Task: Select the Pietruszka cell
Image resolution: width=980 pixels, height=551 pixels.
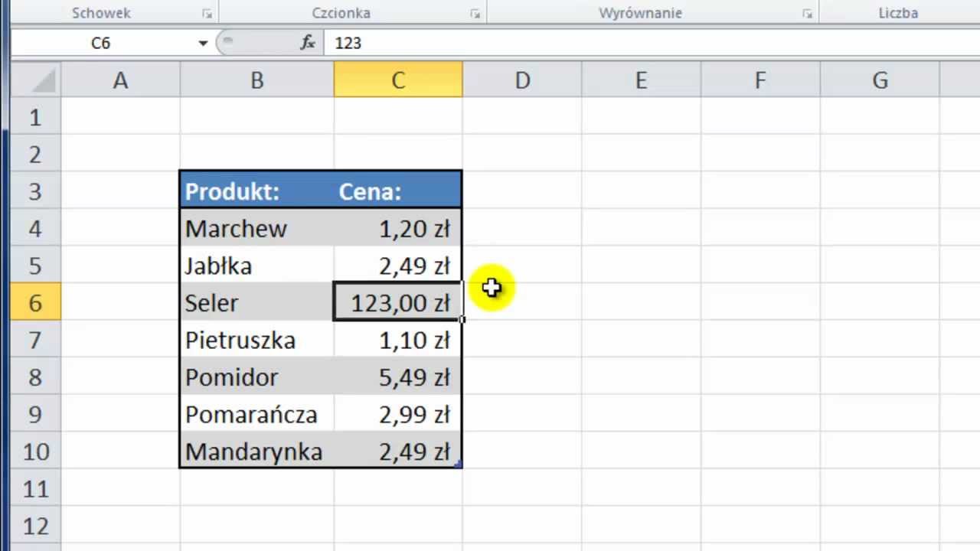Action: point(256,339)
